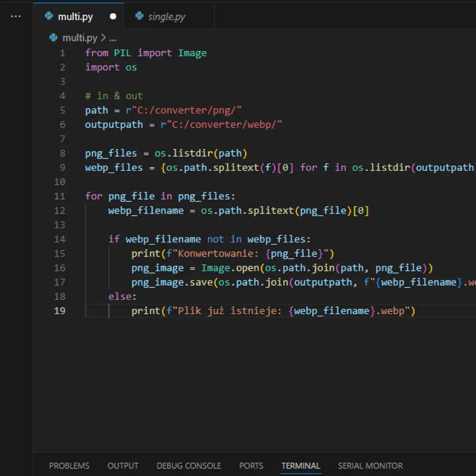Click the Python file icon in breadcrumb
The image size is (476, 476).
pyautogui.click(x=53, y=38)
